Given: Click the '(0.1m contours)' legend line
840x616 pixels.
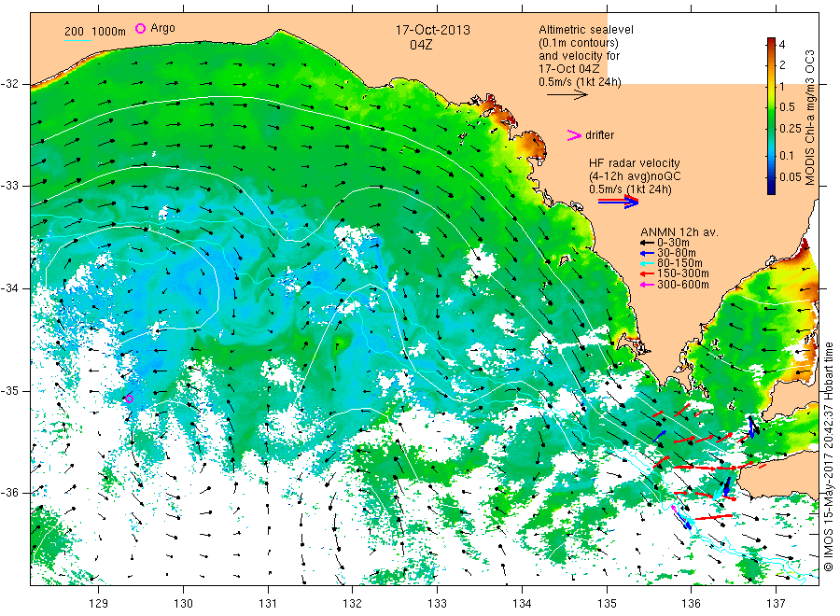Looking at the screenshot, I should click(x=578, y=43).
